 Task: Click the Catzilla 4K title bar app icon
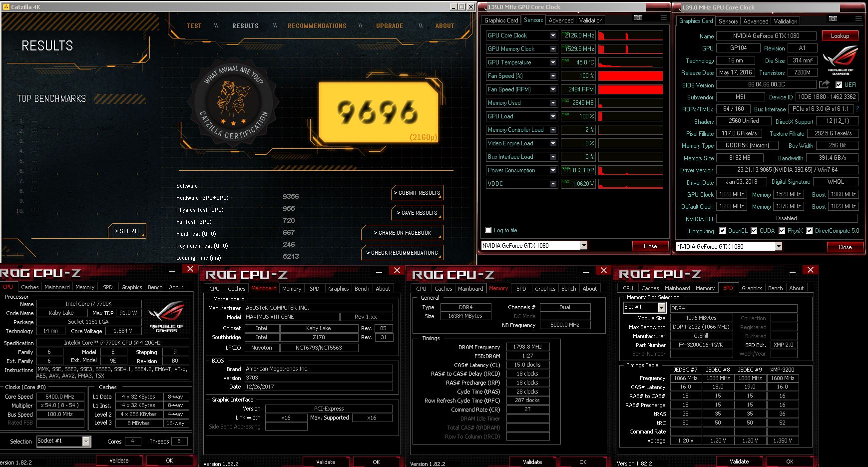click(x=6, y=7)
